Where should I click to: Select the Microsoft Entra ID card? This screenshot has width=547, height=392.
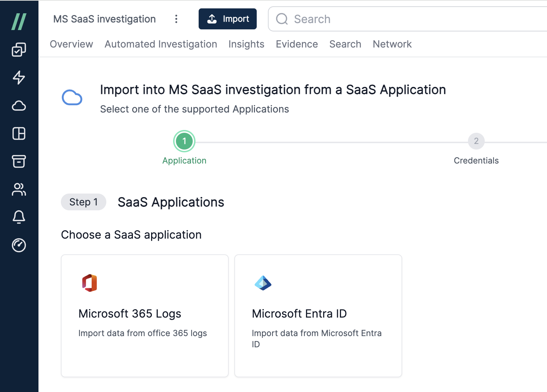click(x=318, y=316)
